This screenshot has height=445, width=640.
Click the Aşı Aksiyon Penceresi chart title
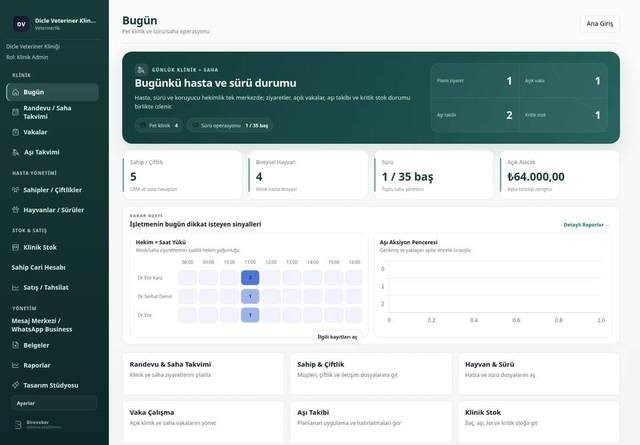coord(409,242)
